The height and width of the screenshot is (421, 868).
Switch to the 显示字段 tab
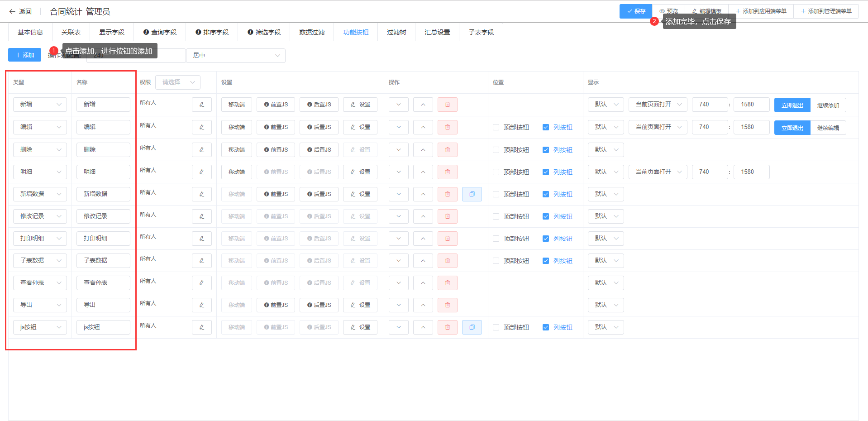click(111, 32)
